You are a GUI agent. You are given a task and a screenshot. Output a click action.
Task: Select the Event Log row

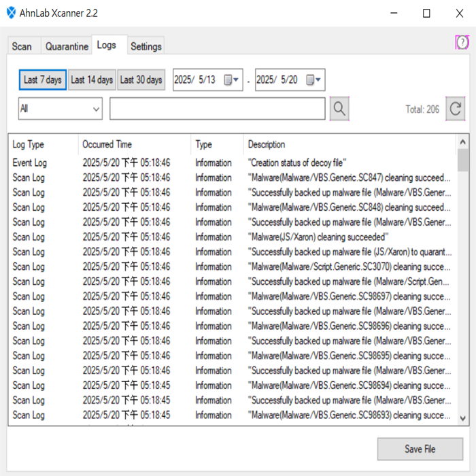click(233, 163)
